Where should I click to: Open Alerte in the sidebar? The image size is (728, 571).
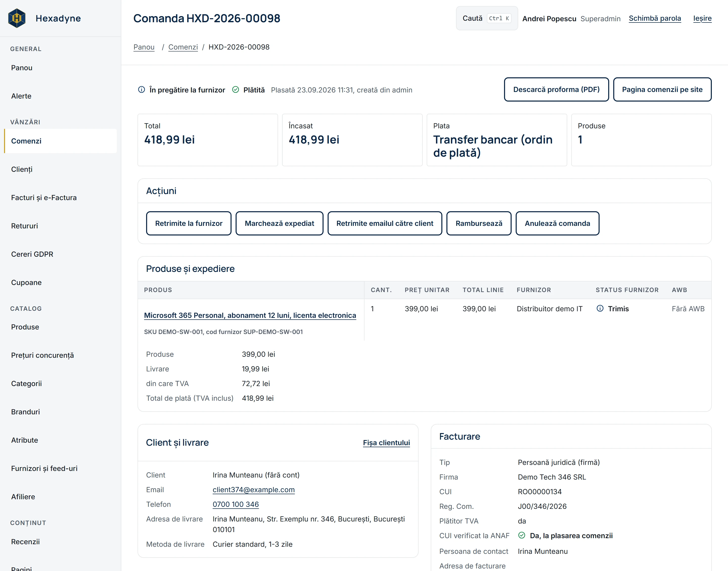point(60,96)
